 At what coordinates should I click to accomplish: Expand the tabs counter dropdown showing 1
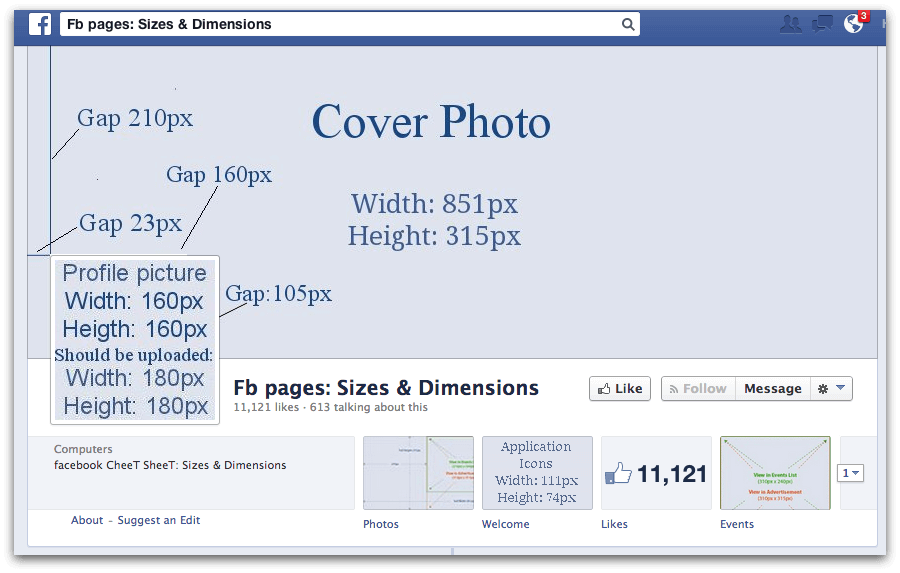[850, 473]
